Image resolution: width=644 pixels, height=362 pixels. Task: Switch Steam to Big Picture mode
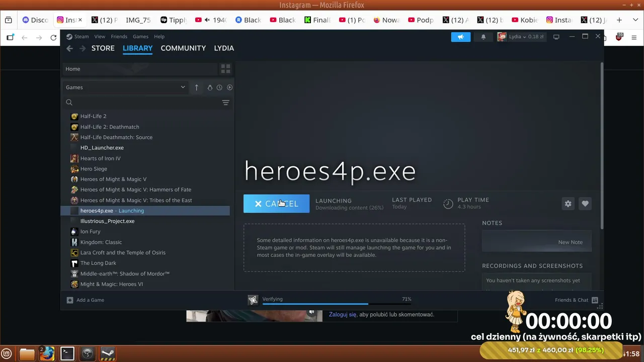[556, 37]
